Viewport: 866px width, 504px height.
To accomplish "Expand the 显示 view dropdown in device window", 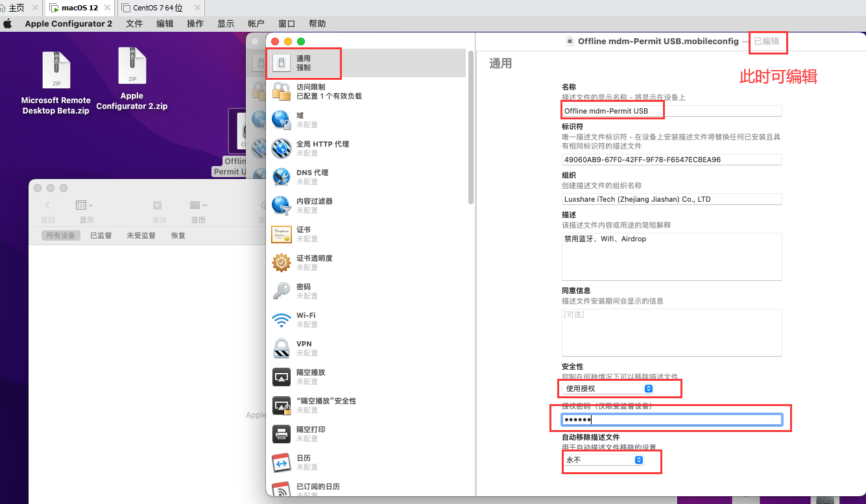I will [x=84, y=205].
